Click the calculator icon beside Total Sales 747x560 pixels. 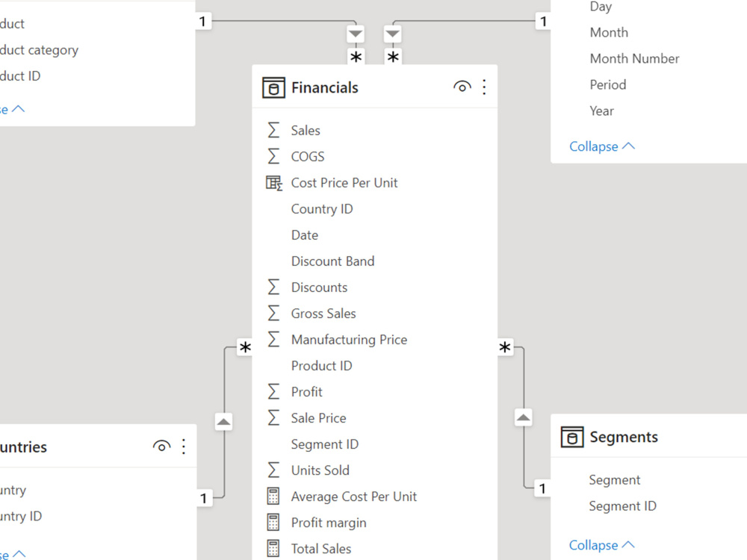274,548
